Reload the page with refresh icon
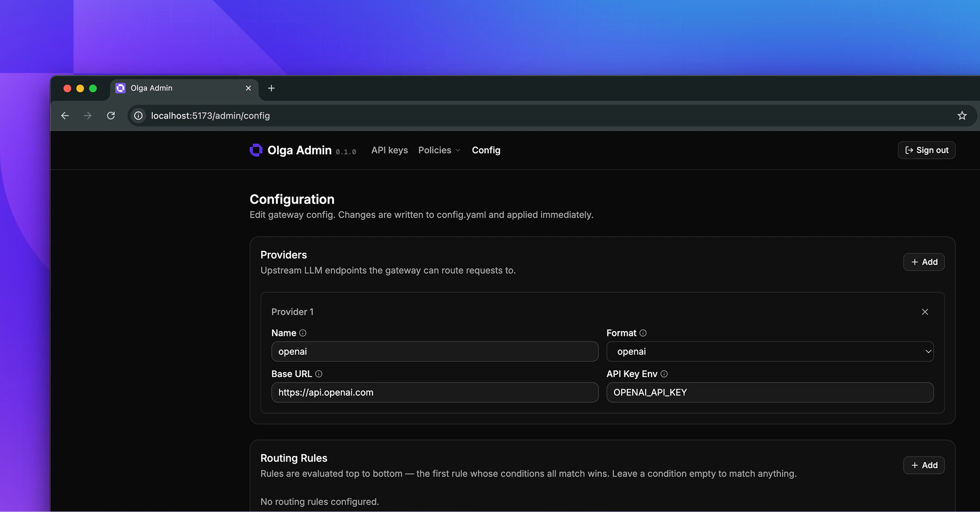Image resolution: width=980 pixels, height=512 pixels. tap(111, 115)
